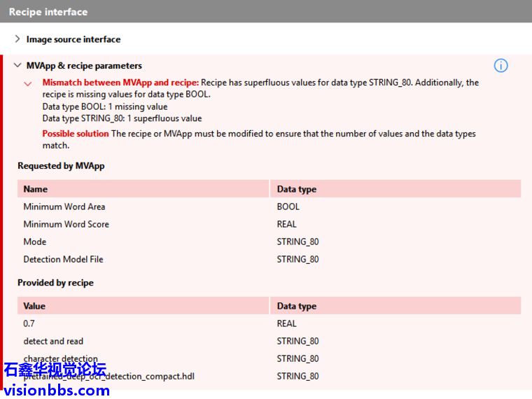Viewport: 532px width, 399px height.
Task: Collapse the MVApp & recipe parameters section
Action: (17, 66)
